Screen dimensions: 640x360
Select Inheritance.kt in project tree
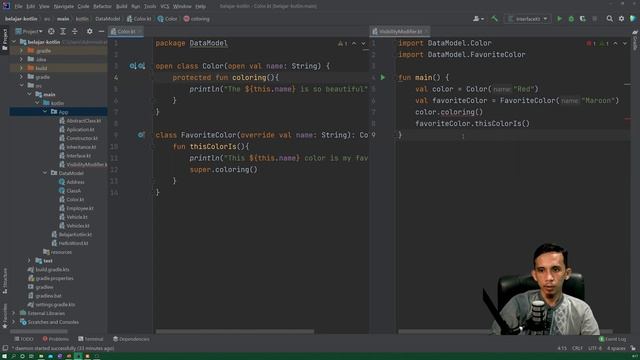pyautogui.click(x=78, y=147)
